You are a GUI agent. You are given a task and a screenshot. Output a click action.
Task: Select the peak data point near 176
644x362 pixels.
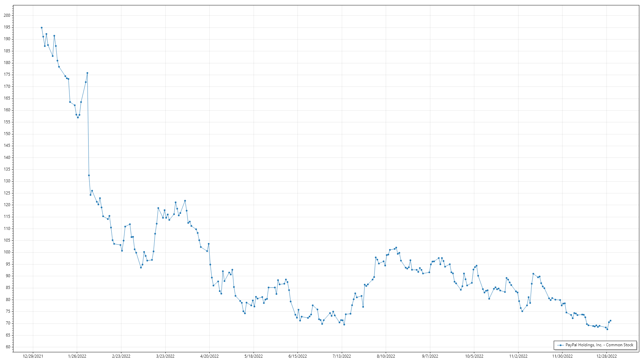[87, 73]
